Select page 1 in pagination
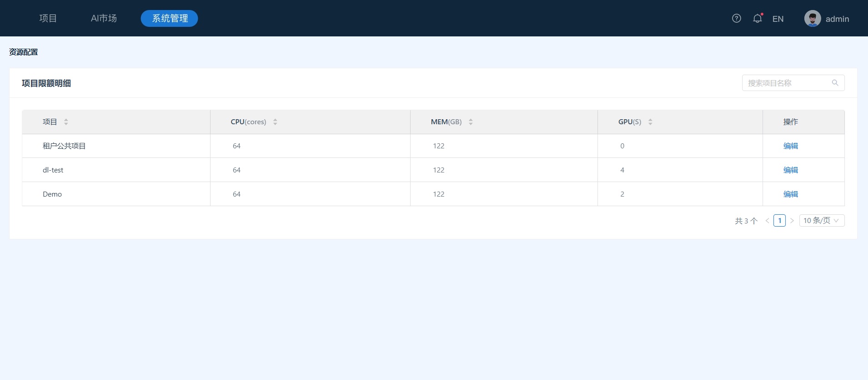 pos(779,221)
